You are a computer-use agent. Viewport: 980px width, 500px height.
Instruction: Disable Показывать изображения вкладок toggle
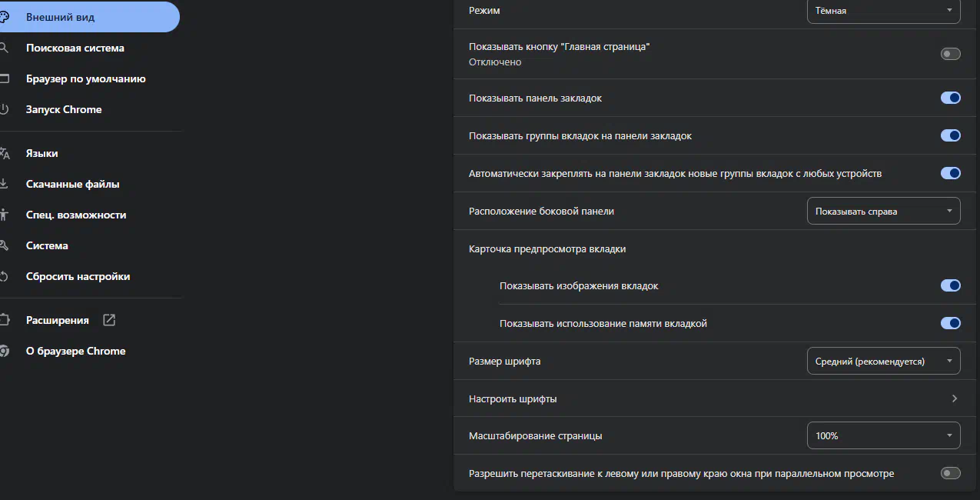click(x=950, y=285)
